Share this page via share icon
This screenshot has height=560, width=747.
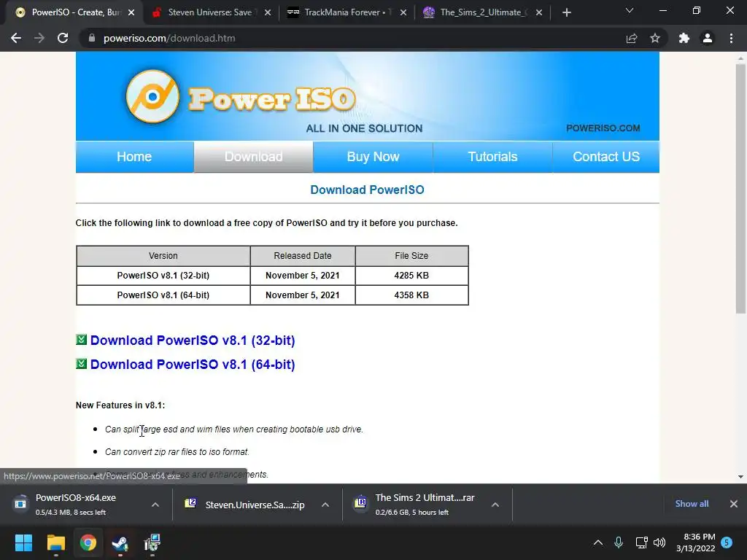[x=632, y=38]
